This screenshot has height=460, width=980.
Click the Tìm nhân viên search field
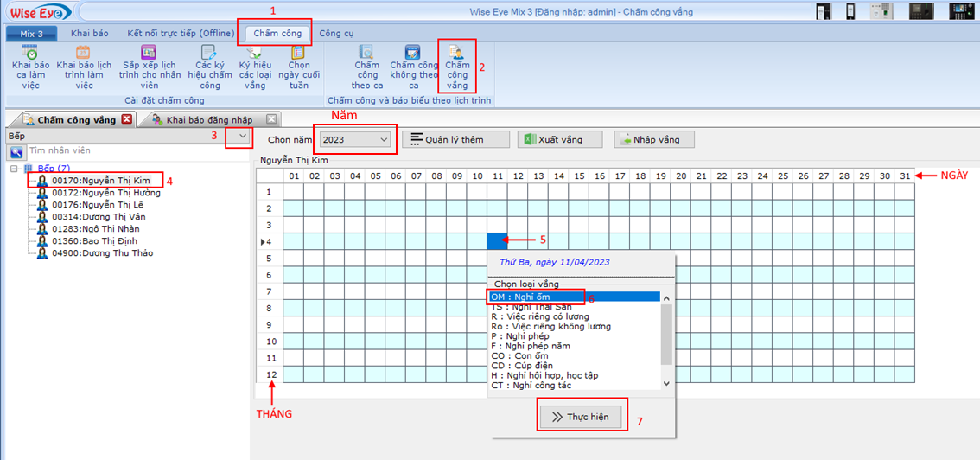[130, 151]
